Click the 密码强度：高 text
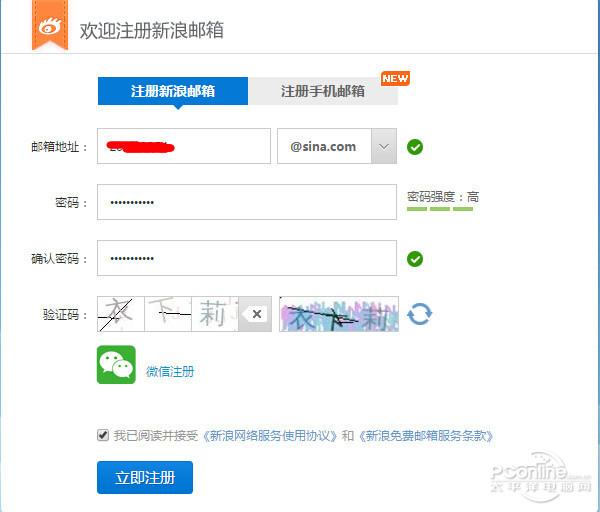Viewport: 600px width, 512px height. click(443, 197)
